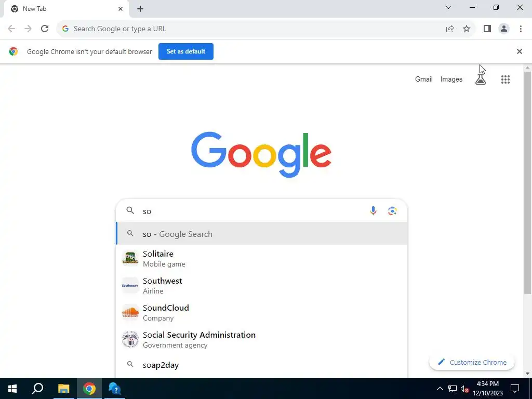Image resolution: width=532 pixels, height=399 pixels.
Task: Choose the Southwest suggestion
Action: [x=262, y=286]
